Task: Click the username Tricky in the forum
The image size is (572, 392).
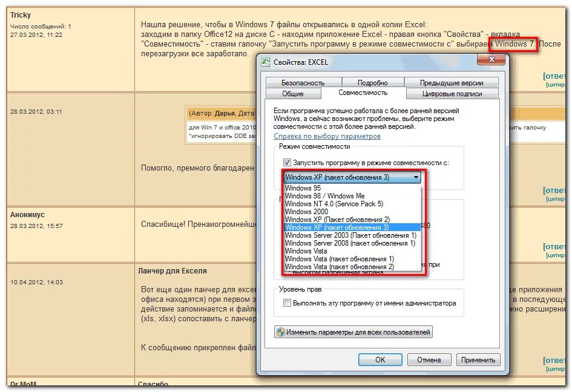Action: tap(21, 15)
